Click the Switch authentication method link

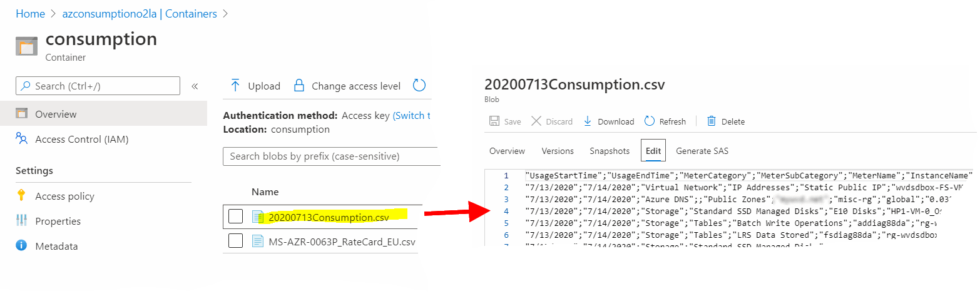[x=412, y=116]
